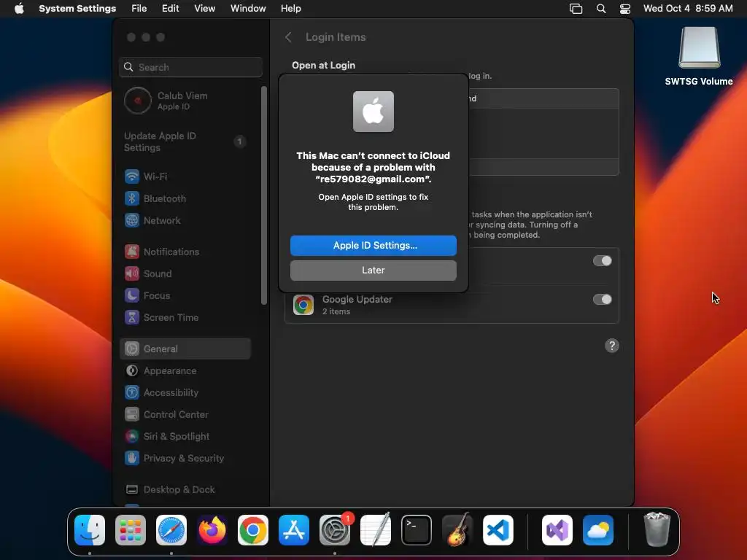Open the System Settings app menu

click(77, 9)
